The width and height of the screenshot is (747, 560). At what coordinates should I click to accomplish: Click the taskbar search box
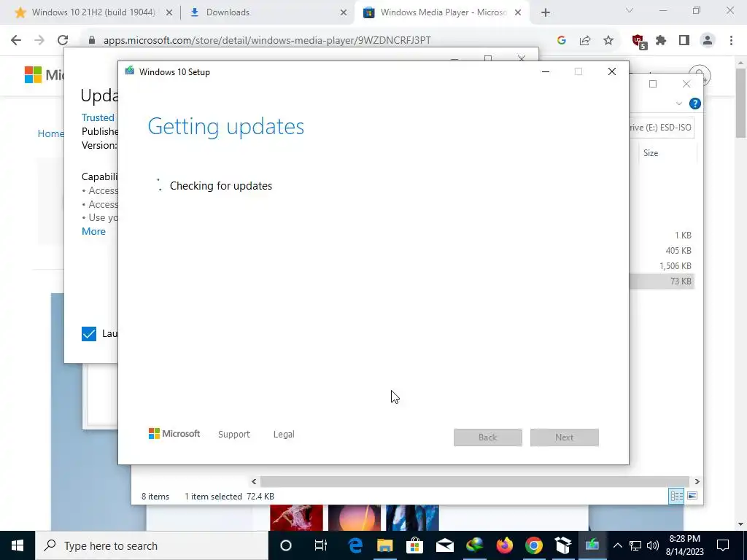pos(152,545)
